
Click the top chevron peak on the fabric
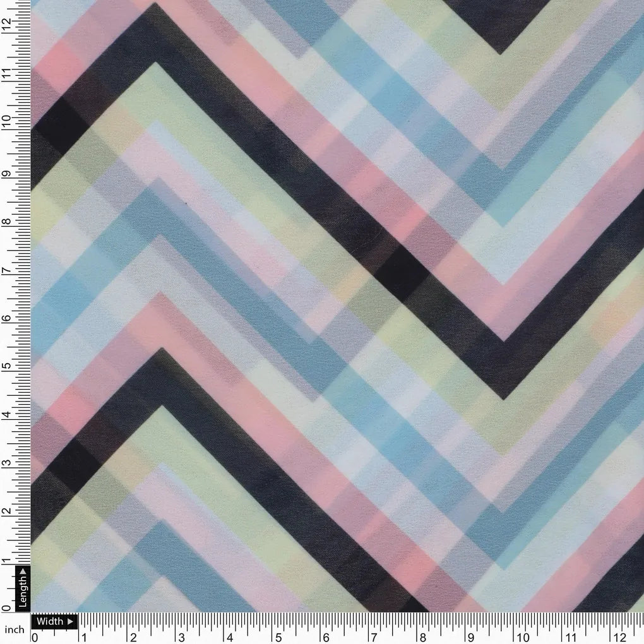pos(153,6)
